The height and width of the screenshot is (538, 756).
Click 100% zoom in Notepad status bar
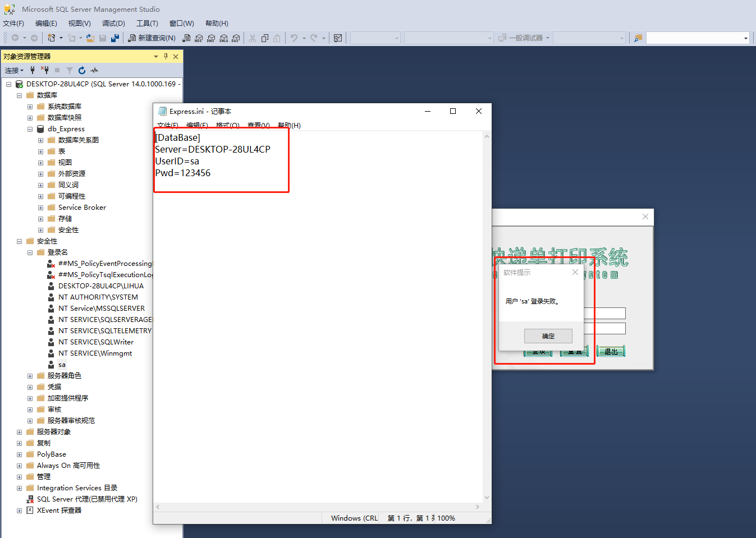(x=446, y=518)
